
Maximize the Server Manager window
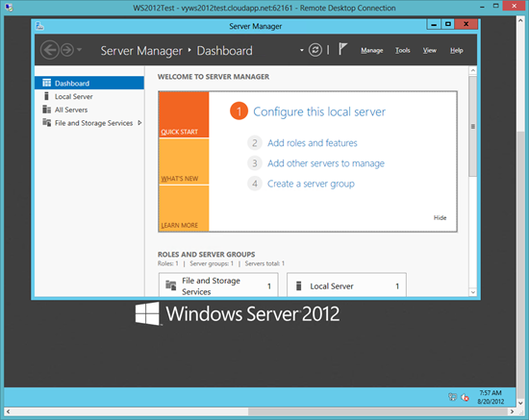(x=447, y=24)
